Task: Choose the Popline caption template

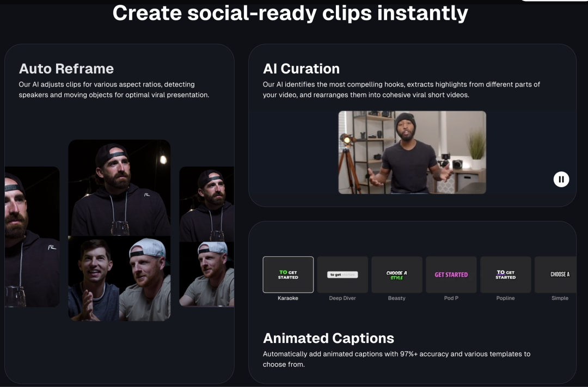Action: tap(506, 275)
